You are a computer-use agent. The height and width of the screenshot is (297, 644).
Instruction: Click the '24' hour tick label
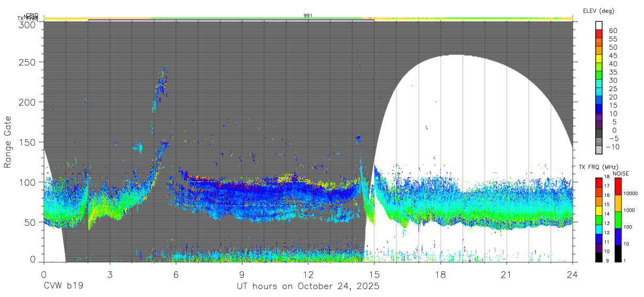(573, 274)
